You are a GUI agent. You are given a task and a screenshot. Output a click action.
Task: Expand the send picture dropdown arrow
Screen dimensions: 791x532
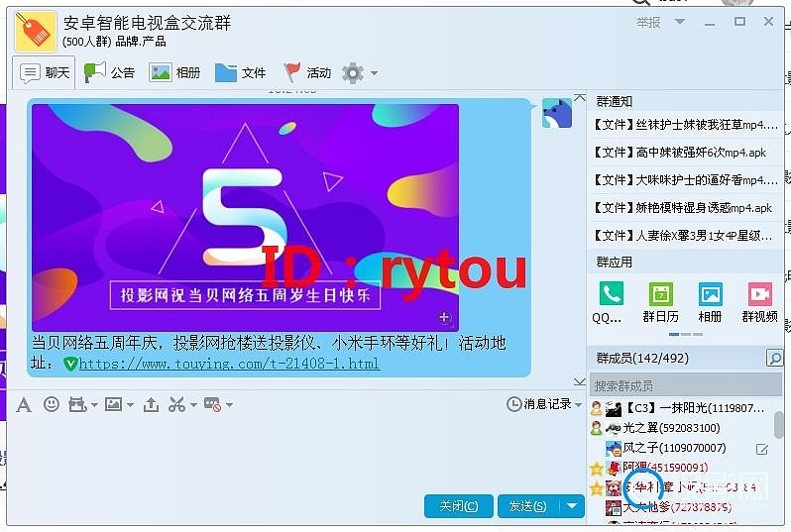[x=130, y=404]
